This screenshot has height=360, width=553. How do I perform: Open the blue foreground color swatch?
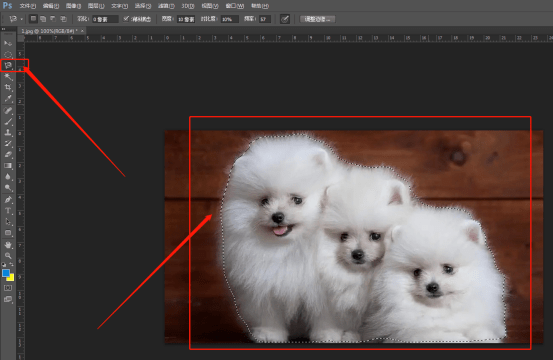[x=6, y=273]
